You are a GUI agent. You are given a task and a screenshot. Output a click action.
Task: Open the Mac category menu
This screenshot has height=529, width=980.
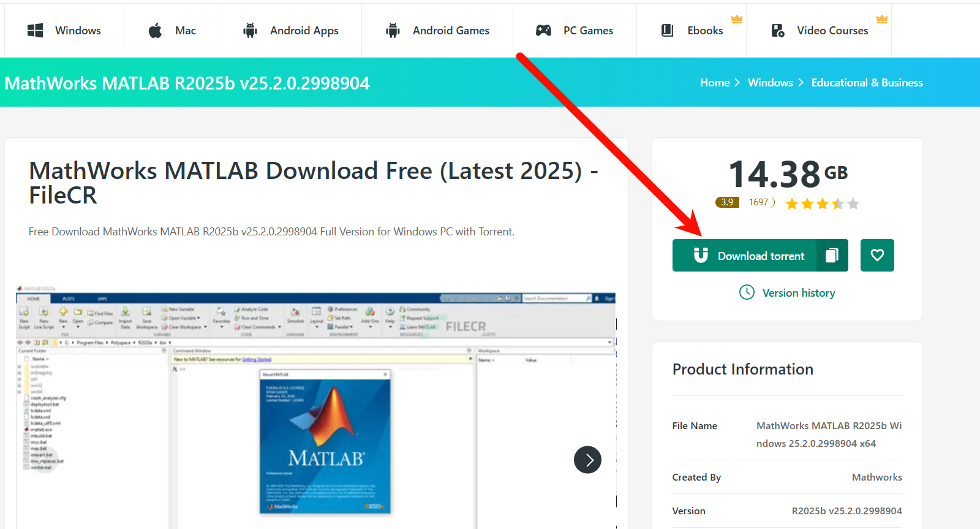click(x=171, y=31)
